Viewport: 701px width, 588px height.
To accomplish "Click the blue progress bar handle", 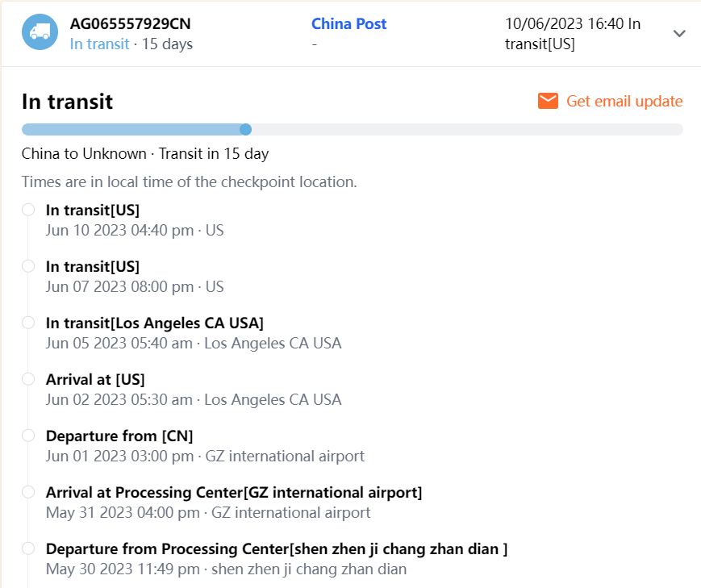I will (x=246, y=129).
